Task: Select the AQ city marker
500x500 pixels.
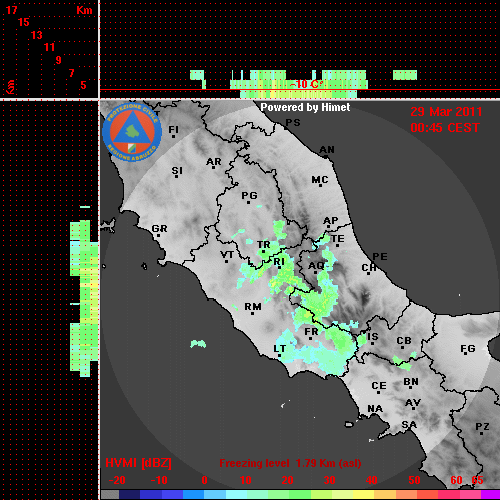Action: [x=316, y=272]
